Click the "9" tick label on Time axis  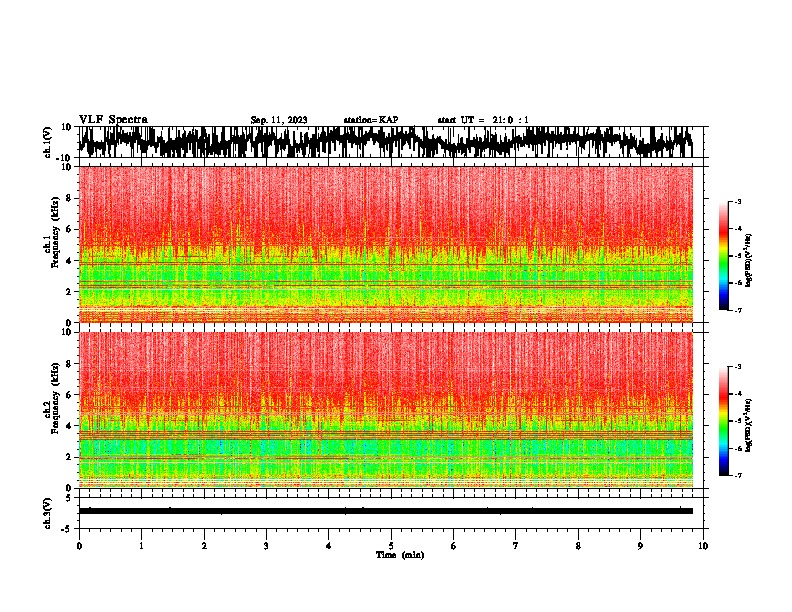[x=640, y=546]
